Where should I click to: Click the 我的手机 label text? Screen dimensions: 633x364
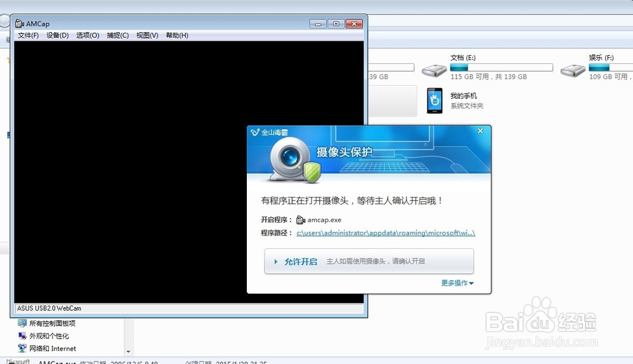pos(463,96)
